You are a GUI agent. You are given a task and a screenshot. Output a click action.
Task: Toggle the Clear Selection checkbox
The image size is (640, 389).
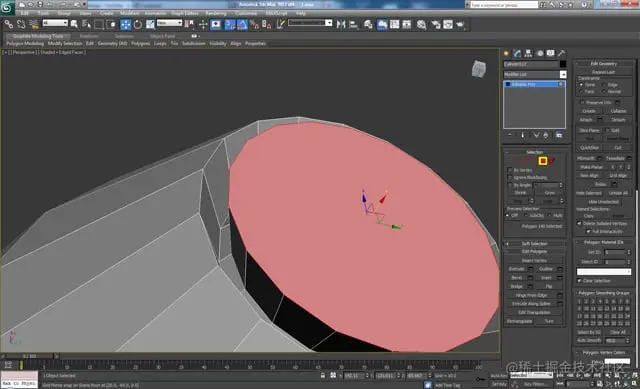coord(579,281)
